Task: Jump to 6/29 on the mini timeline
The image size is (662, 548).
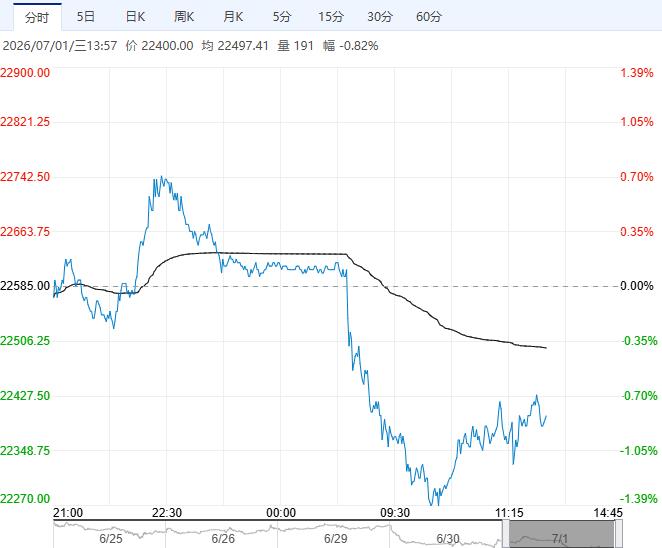Action: (x=336, y=539)
